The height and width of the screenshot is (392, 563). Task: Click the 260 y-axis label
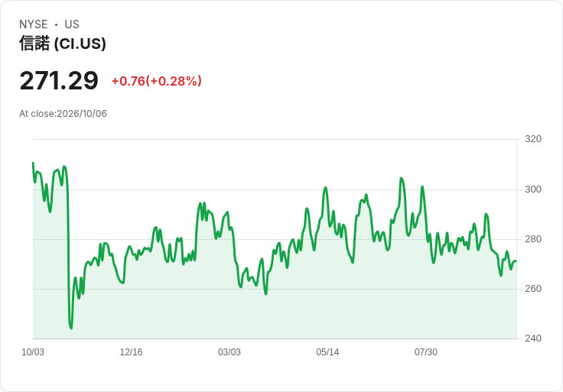(533, 289)
